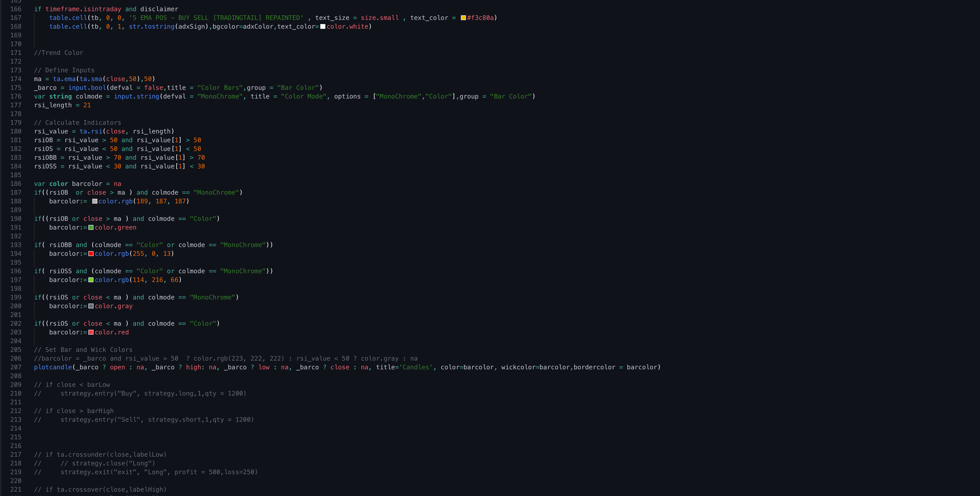Click the first table.cell call on line 167
Screen dimensions: 980x496
point(68,18)
